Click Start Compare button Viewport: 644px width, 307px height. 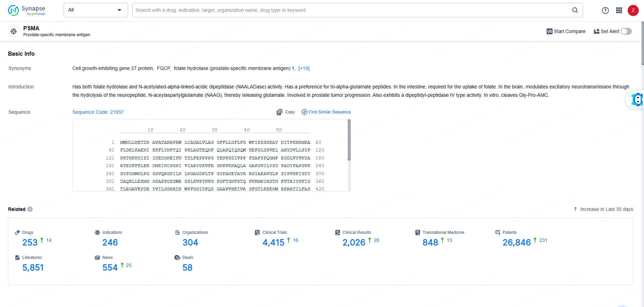click(566, 31)
